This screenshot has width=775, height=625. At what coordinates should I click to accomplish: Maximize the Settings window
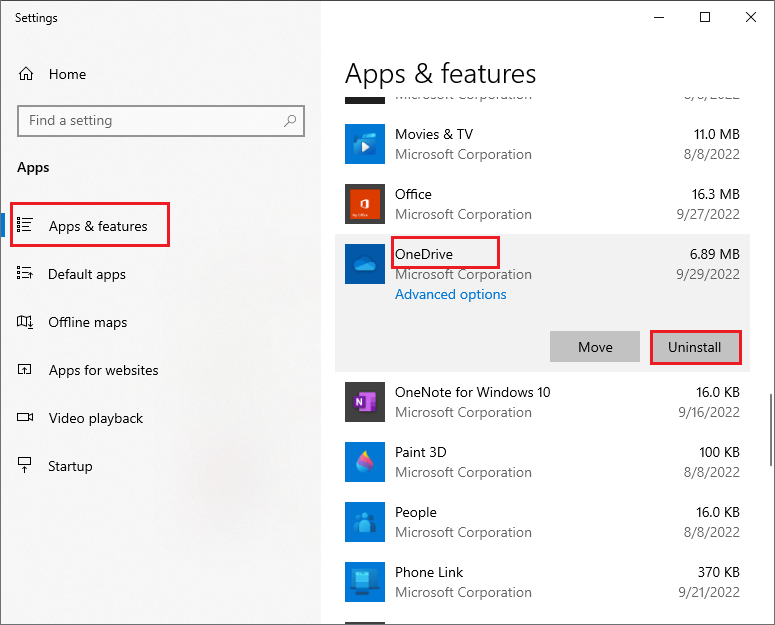click(705, 17)
